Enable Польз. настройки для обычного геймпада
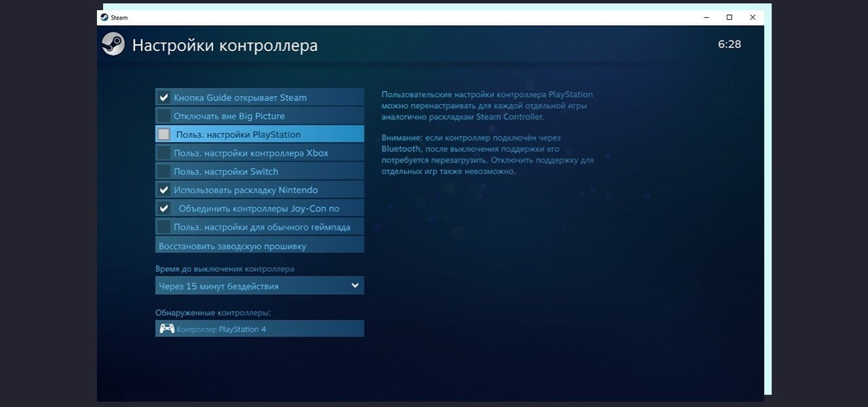The width and height of the screenshot is (868, 407). [164, 226]
